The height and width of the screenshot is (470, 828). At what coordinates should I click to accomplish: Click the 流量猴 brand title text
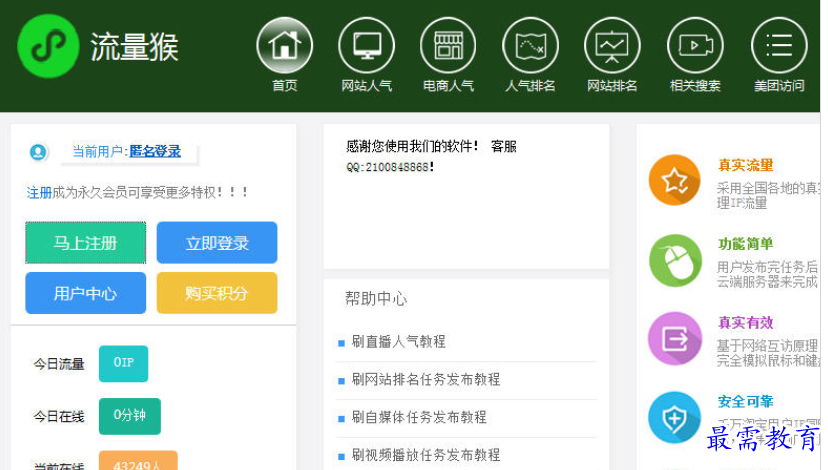point(134,47)
